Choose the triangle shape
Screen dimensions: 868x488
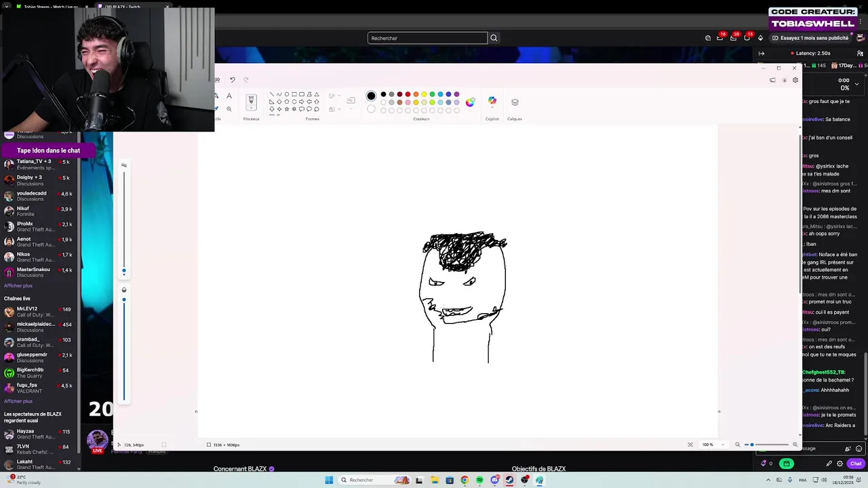316,94
